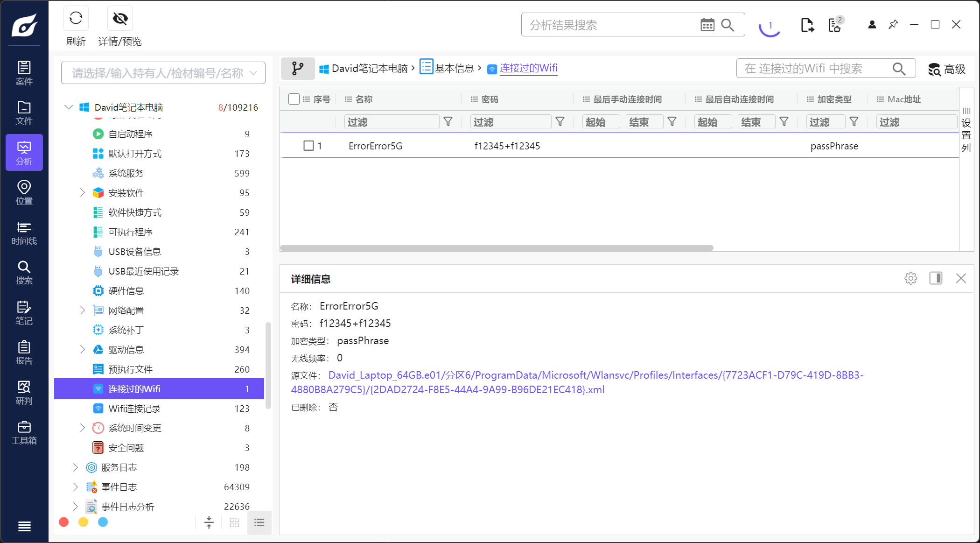This screenshot has width=980, height=543.
Task: Collapse the David笔记本电脑 tree node
Action: pyautogui.click(x=69, y=107)
